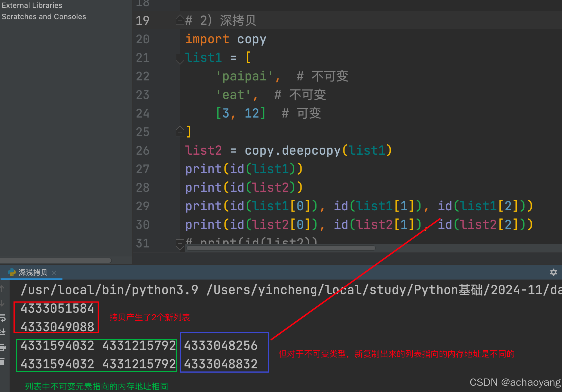Viewport: 562px width, 392px height.
Task: Open run console settings gear
Action: (553, 272)
